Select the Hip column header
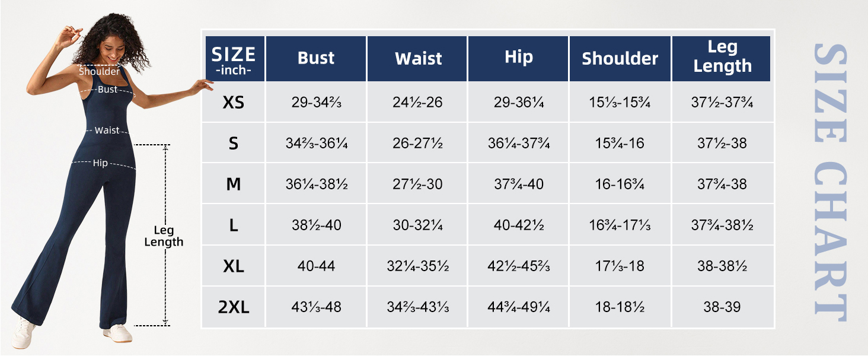 (x=519, y=58)
